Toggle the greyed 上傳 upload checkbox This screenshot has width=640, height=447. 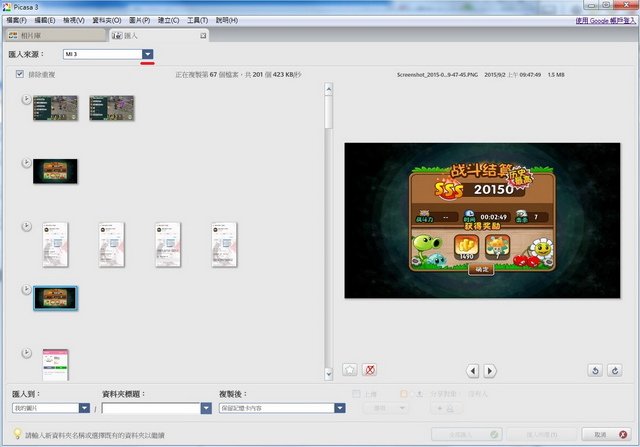tap(356, 394)
